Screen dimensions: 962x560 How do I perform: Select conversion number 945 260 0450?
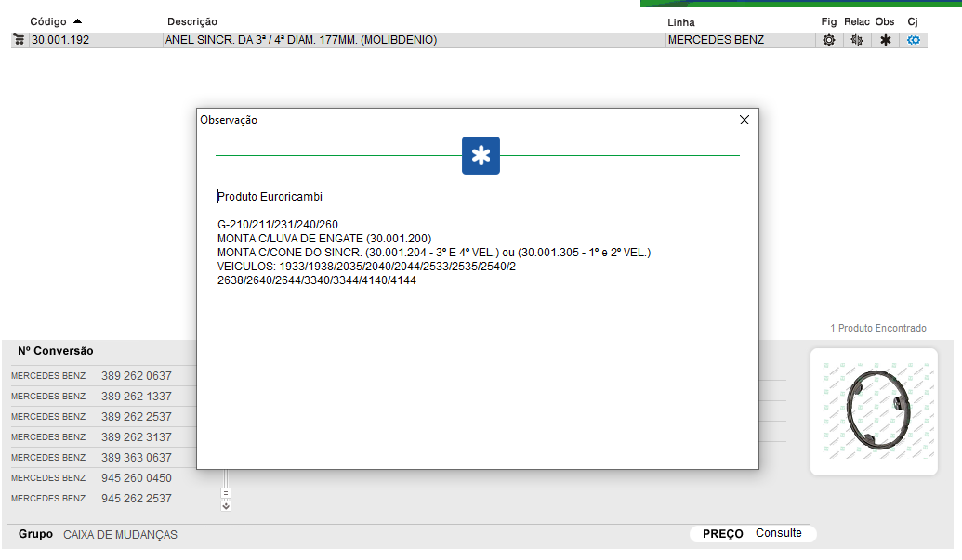pyautogui.click(x=136, y=478)
